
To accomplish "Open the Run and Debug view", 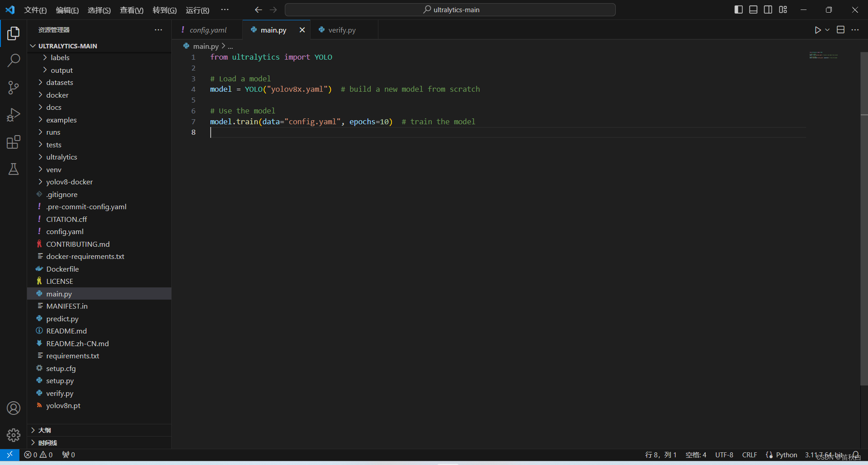I will [14, 115].
